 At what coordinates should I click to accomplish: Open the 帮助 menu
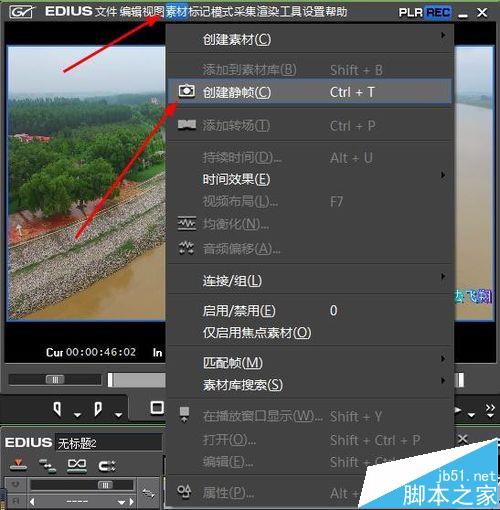pyautogui.click(x=336, y=12)
